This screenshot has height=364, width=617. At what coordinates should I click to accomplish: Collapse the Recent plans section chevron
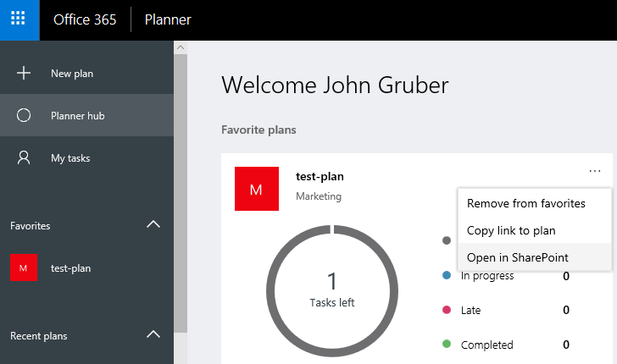coord(153,334)
